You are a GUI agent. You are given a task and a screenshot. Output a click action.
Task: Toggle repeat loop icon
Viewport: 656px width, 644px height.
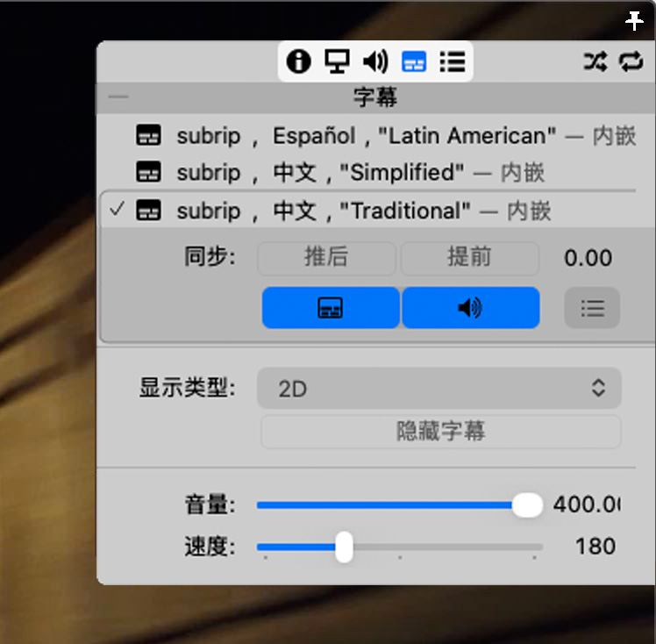pyautogui.click(x=631, y=61)
